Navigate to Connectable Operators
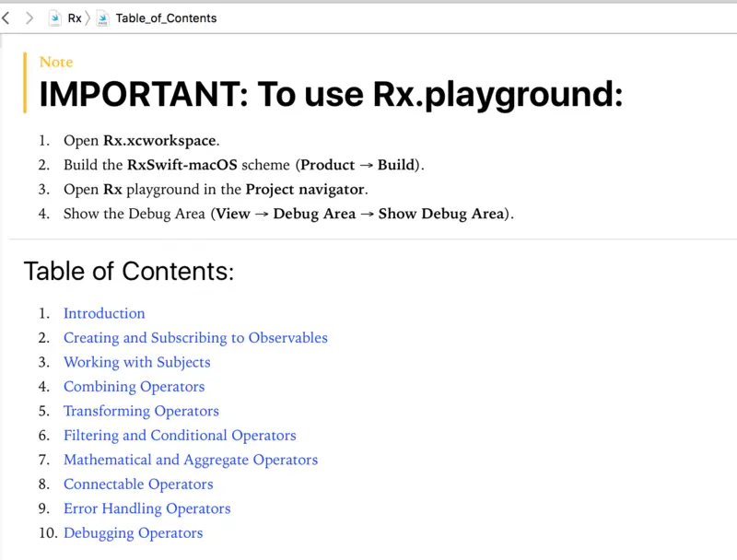737x560 pixels. click(138, 484)
